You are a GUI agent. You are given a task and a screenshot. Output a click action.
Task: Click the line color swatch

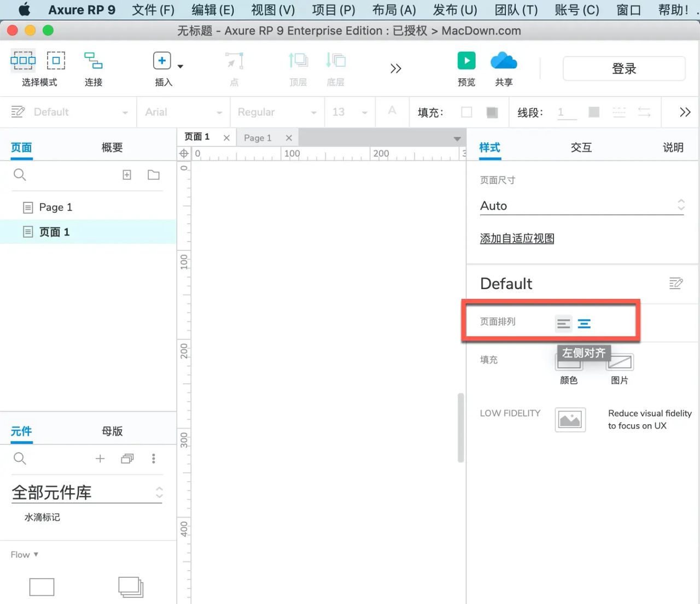point(594,112)
